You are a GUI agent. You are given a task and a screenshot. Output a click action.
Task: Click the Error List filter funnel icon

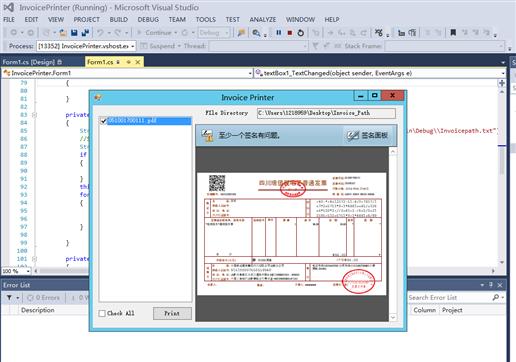pyautogui.click(x=9, y=297)
